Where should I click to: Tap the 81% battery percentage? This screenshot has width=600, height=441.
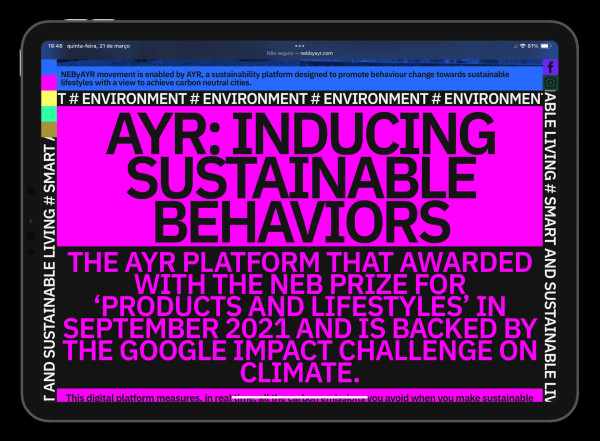(533, 46)
